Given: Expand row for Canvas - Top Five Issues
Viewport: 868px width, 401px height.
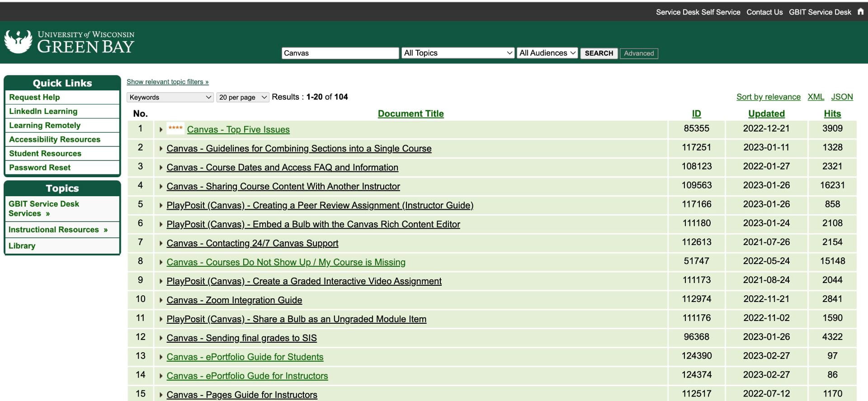Looking at the screenshot, I should [x=161, y=130].
